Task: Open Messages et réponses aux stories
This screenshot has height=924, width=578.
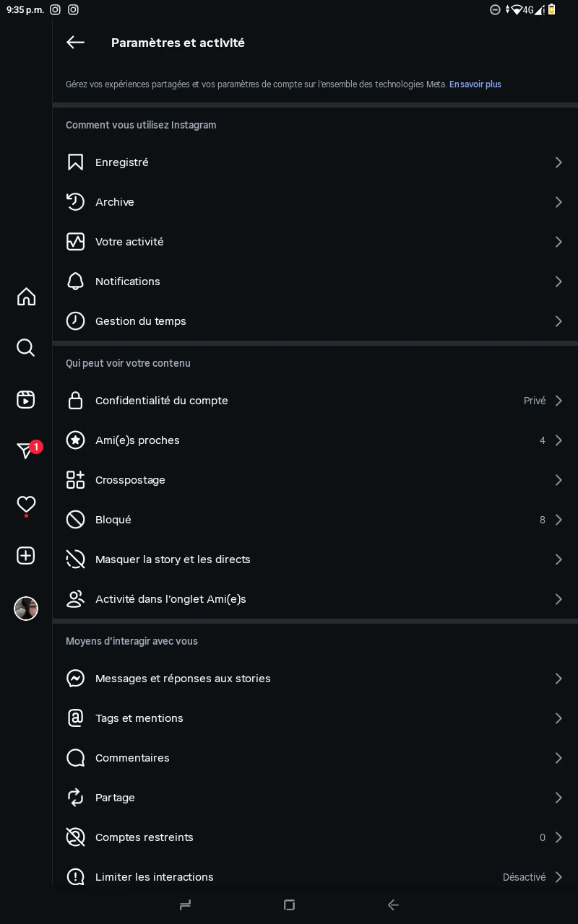Action: pyautogui.click(x=183, y=679)
